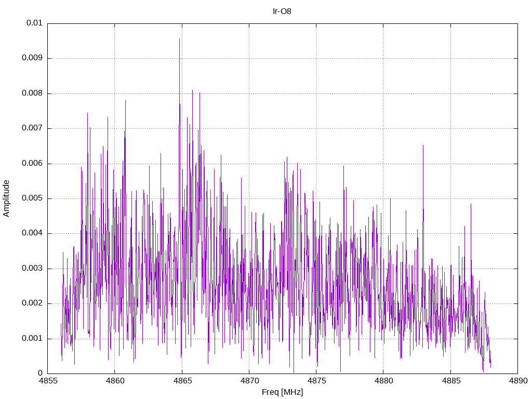The height and width of the screenshot is (399, 532).
Task: Click the 0.001 y-axis tick label
Action: (x=32, y=339)
